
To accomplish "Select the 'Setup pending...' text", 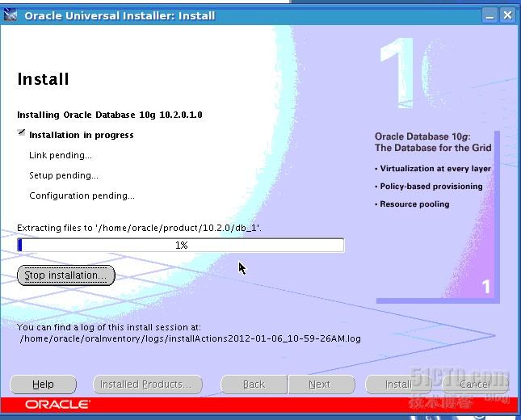I will [x=64, y=175].
